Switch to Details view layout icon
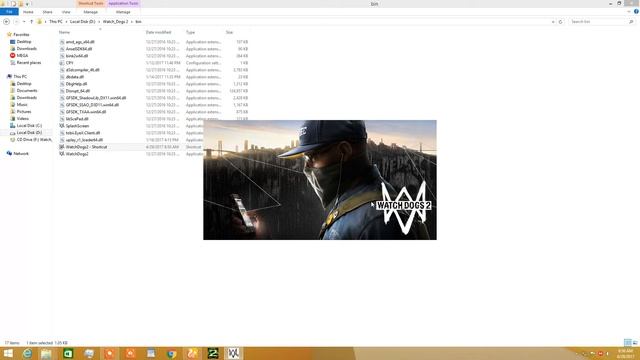 point(627,343)
